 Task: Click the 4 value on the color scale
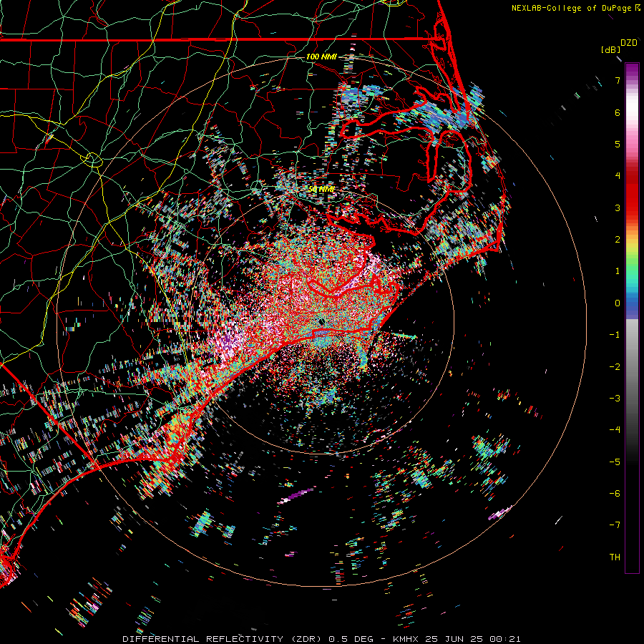pos(618,176)
